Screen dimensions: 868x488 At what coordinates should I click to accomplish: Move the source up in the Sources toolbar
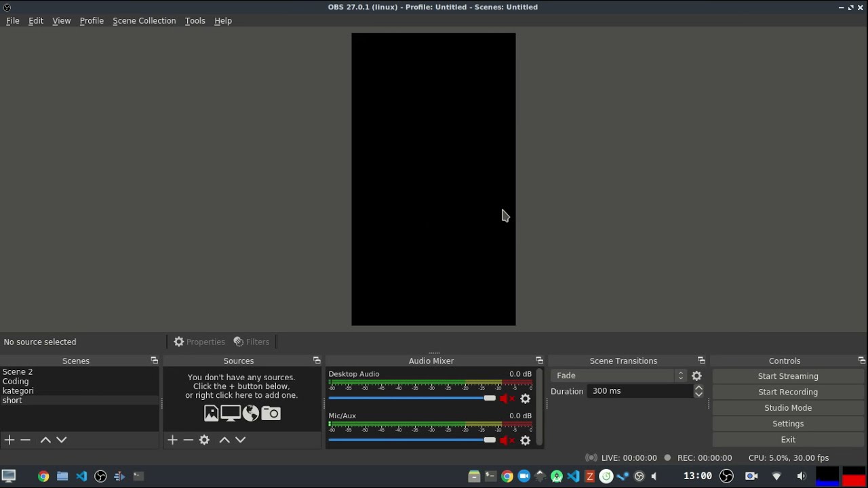pos(224,440)
